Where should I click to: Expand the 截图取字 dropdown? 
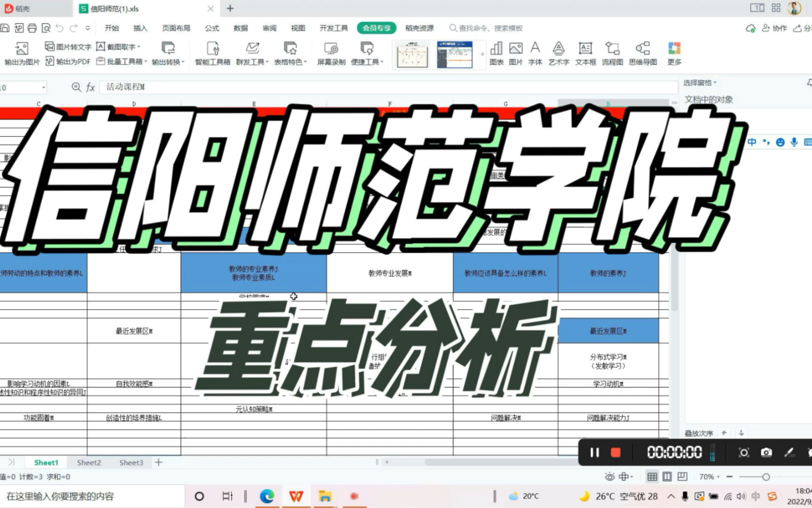pyautogui.click(x=139, y=47)
